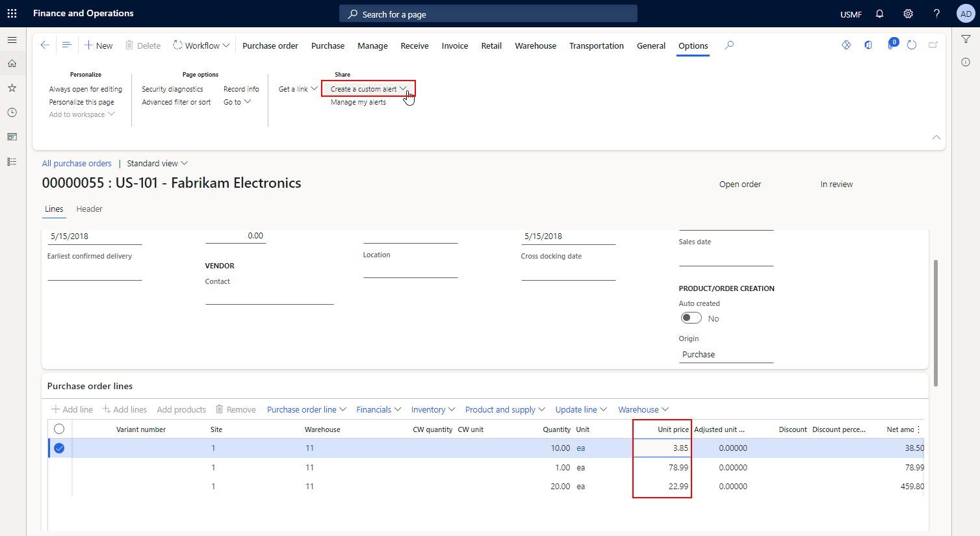Open the app launcher waffle icon

pos(12,13)
